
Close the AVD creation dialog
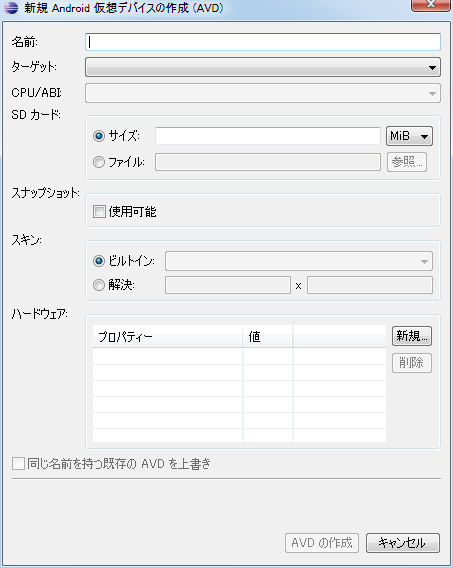pos(431,5)
